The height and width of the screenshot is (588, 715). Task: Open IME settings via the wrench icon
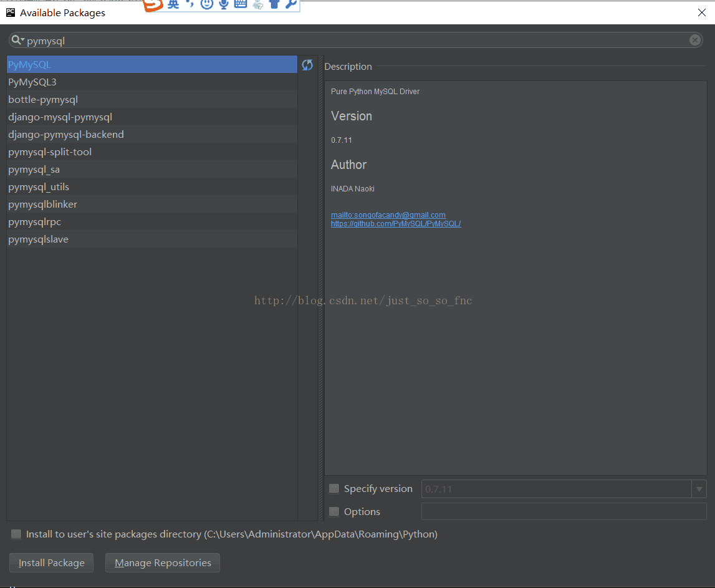[x=290, y=4]
